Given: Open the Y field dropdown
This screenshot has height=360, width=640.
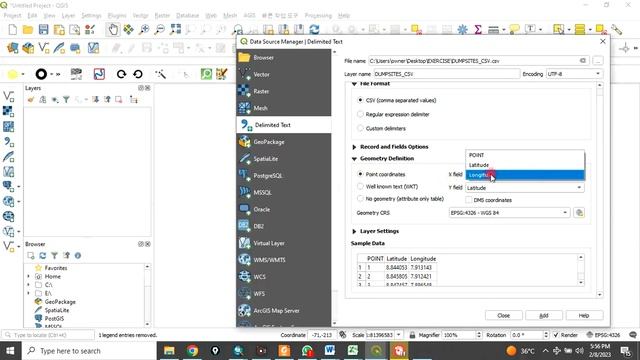Looking at the screenshot, I should pyautogui.click(x=525, y=188).
